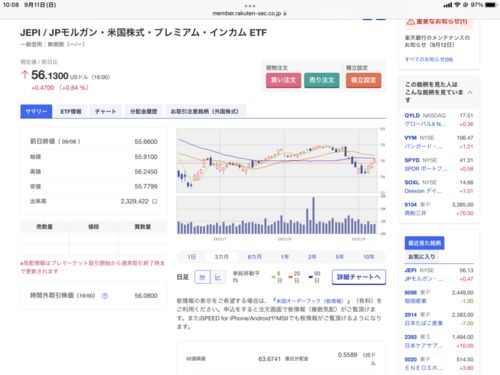Screen dimensions: 500x375
Task: Click the volume bar chart
Action: point(277,215)
